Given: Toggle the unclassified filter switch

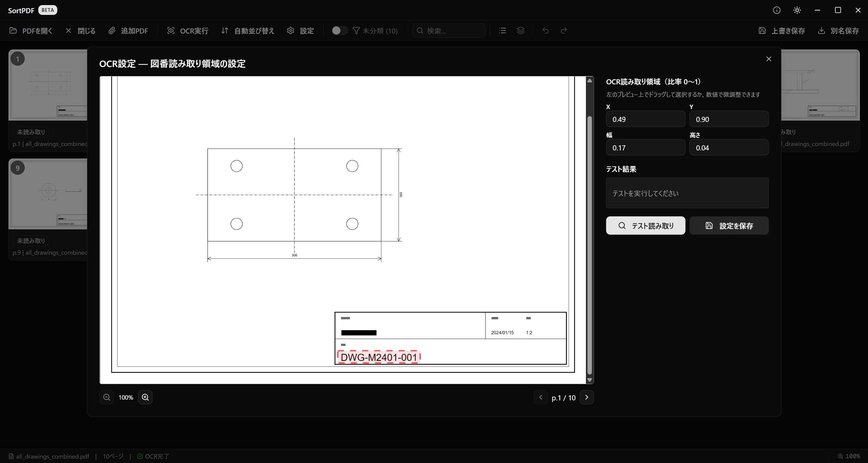Looking at the screenshot, I should pyautogui.click(x=339, y=31).
